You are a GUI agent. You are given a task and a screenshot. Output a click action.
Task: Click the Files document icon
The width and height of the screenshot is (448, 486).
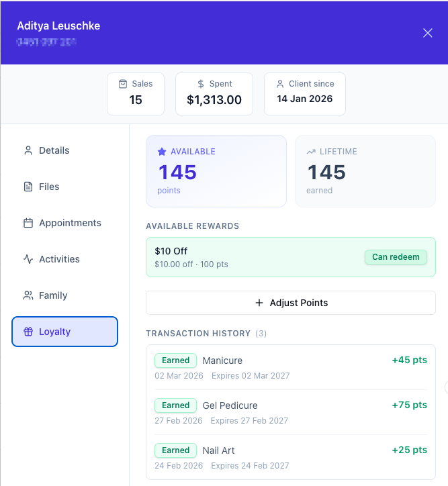(x=28, y=187)
